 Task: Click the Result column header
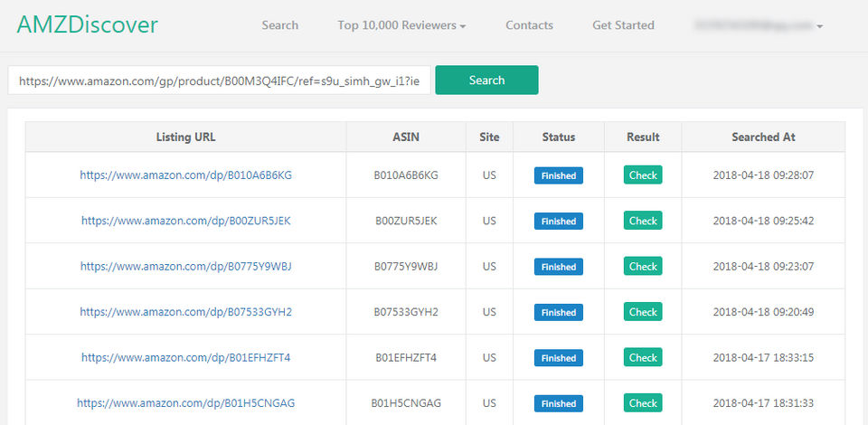tap(643, 137)
